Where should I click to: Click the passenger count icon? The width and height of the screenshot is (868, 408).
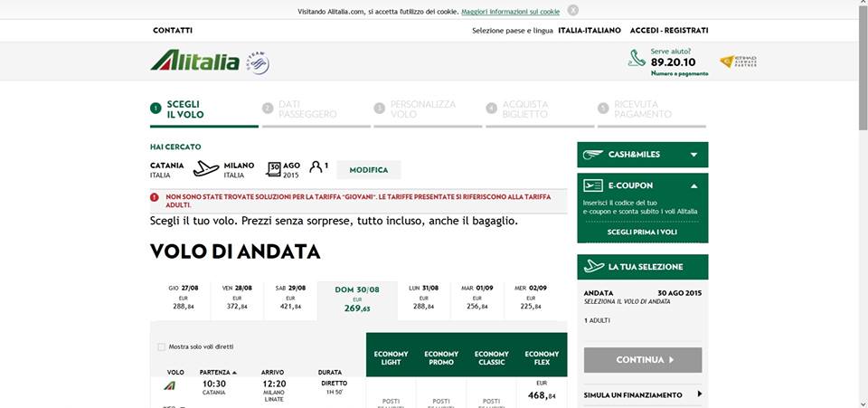click(316, 167)
